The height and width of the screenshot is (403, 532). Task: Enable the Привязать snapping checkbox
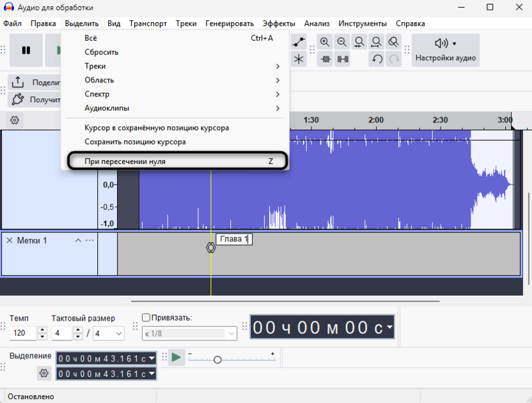[146, 317]
